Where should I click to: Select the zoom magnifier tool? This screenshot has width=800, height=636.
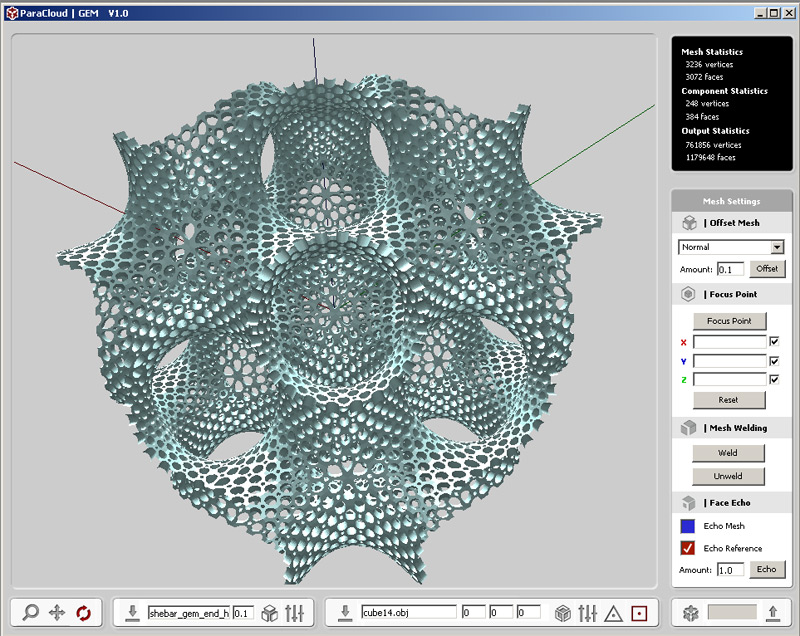(x=31, y=612)
